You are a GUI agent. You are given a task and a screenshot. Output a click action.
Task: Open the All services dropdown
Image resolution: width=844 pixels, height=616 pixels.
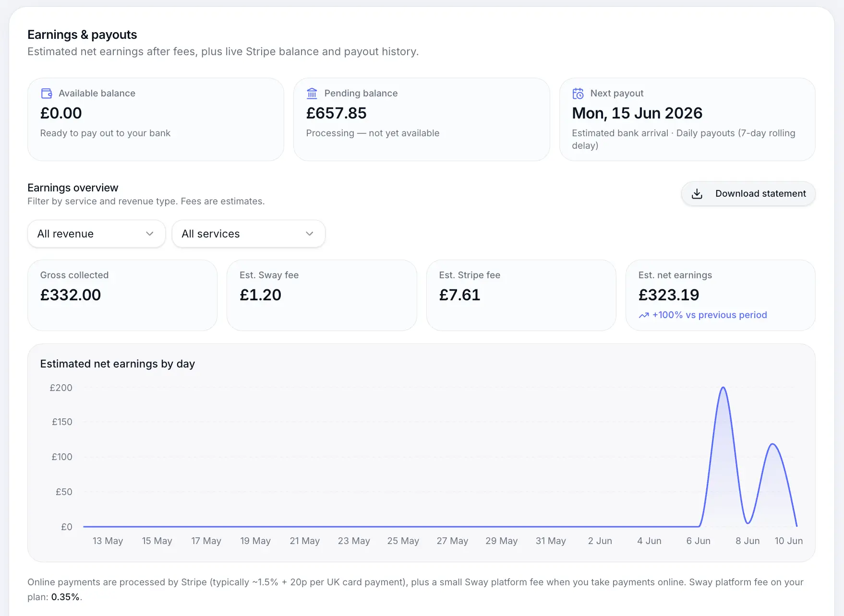[249, 234]
